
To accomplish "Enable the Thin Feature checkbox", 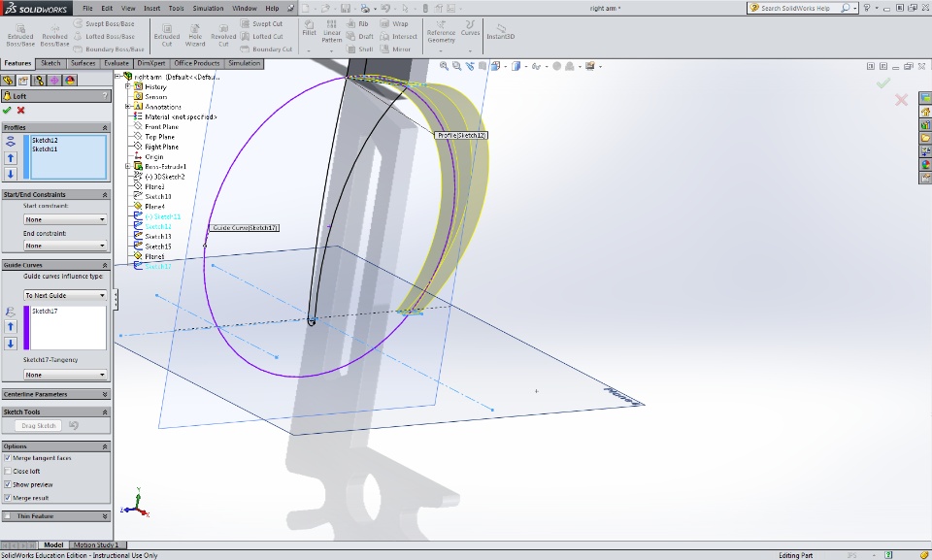I will pyautogui.click(x=8, y=516).
